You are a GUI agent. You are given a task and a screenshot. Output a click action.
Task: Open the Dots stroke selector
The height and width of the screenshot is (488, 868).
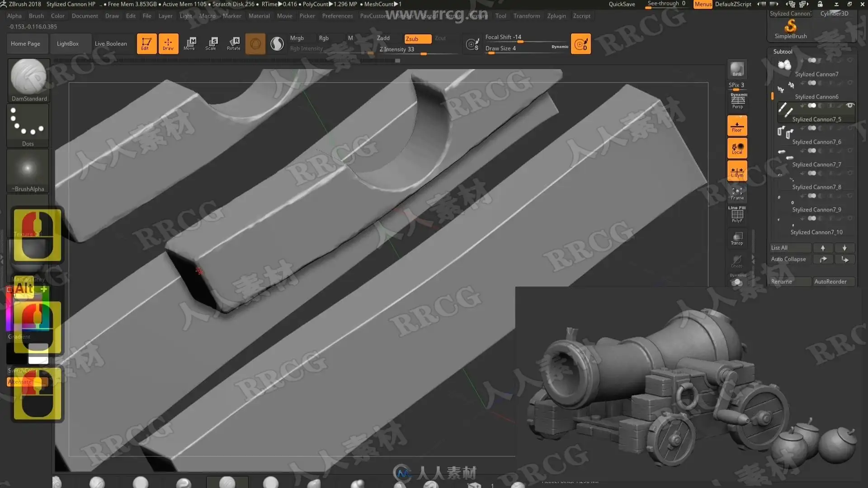[28, 125]
